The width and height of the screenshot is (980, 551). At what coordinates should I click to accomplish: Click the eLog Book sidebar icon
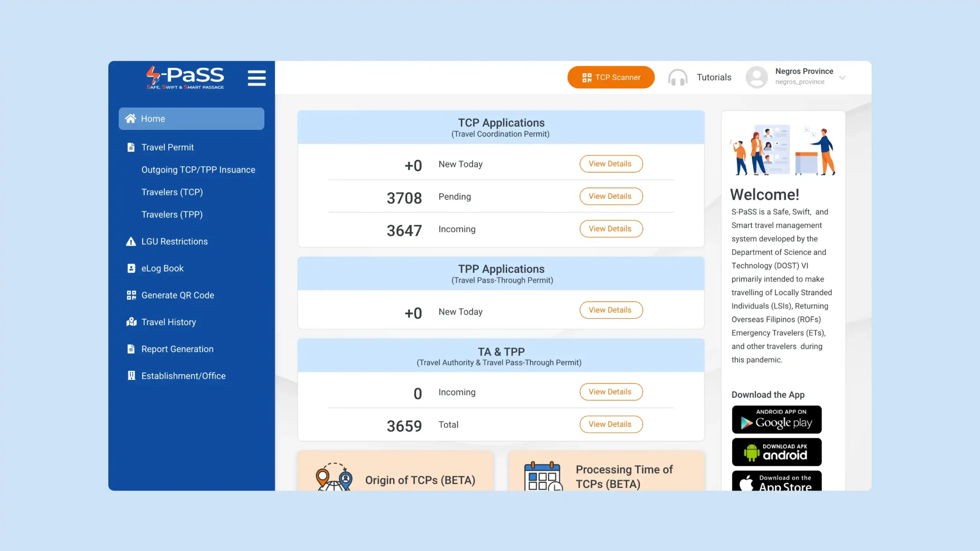pos(131,268)
